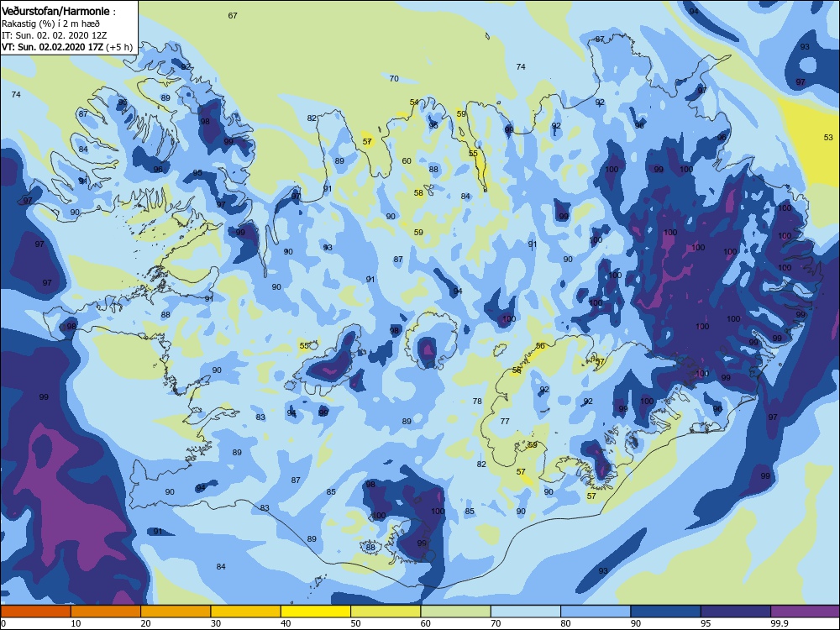
Task: Select the light blue 70–80 legend swatch
Action: pyautogui.click(x=526, y=612)
